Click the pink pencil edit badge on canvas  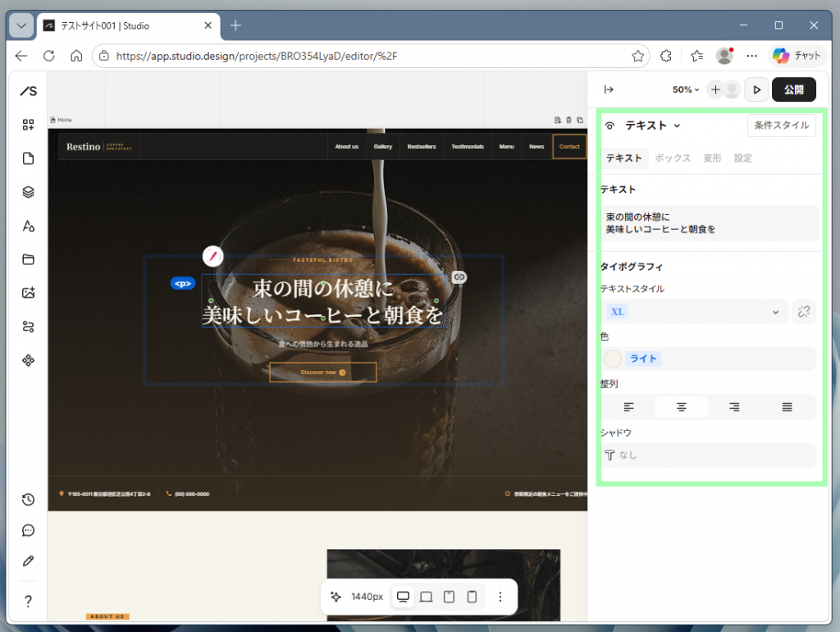[x=212, y=256]
